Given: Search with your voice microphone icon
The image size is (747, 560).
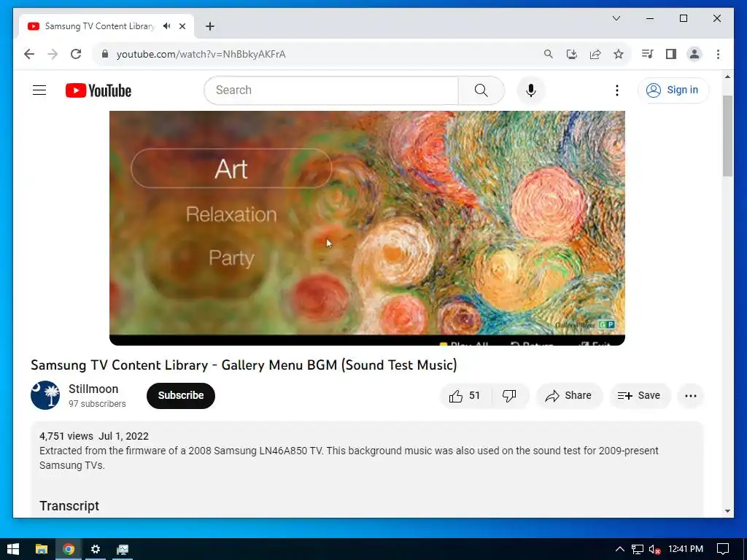Looking at the screenshot, I should [x=531, y=90].
